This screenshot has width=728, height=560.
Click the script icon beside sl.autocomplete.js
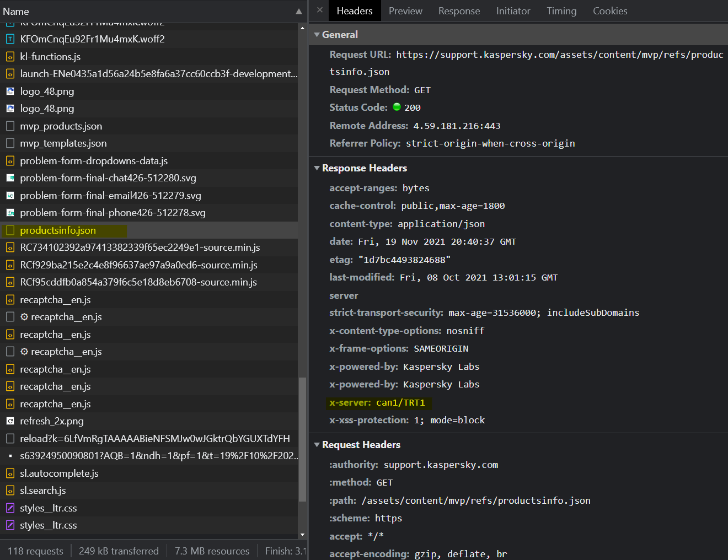(10, 473)
